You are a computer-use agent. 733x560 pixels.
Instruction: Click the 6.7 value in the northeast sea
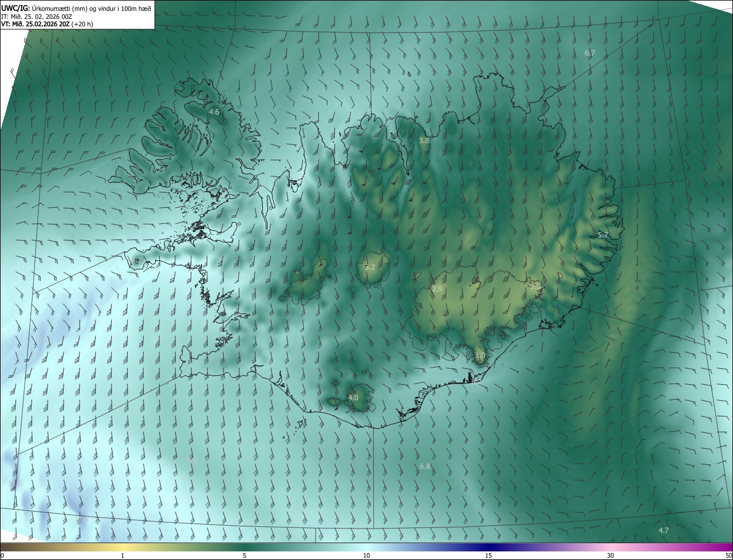coord(590,53)
